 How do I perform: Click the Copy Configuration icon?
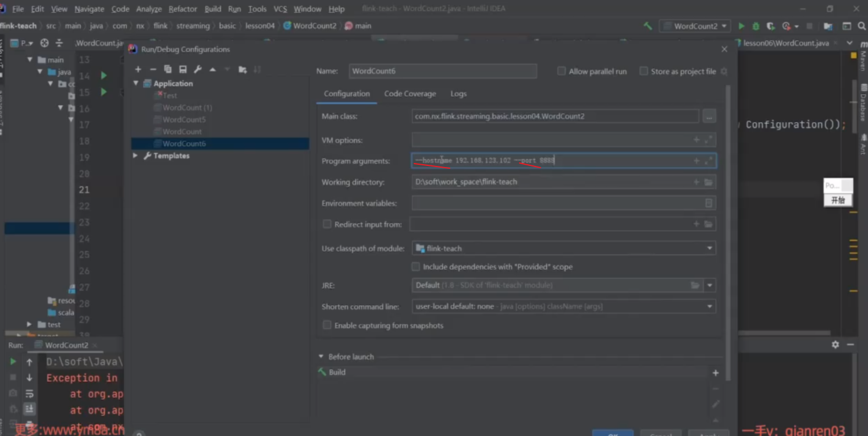point(168,69)
